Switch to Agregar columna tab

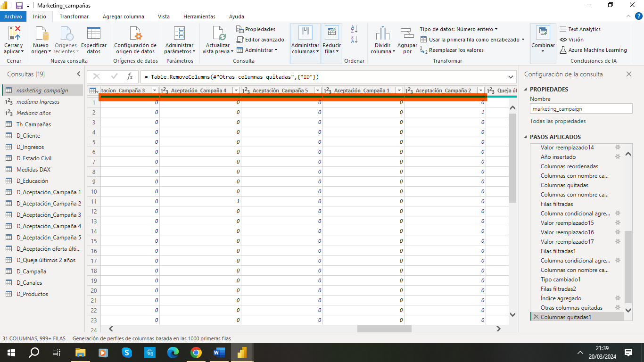[x=124, y=16]
